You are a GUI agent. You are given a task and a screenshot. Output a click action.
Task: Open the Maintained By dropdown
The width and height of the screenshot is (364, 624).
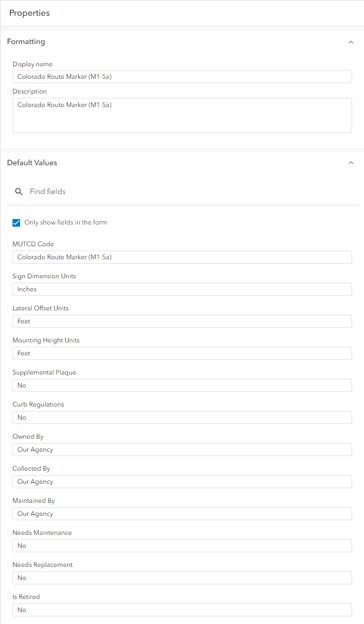tap(182, 513)
